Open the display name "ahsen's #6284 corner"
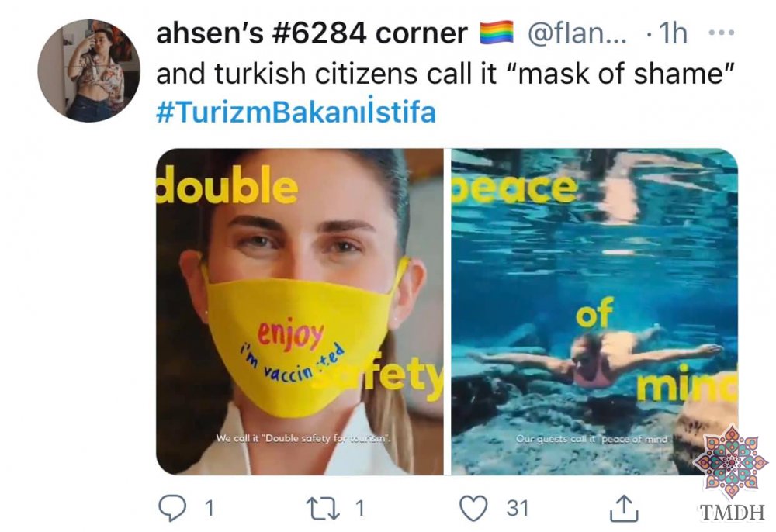This screenshot has width=776, height=532. pyautogui.click(x=311, y=33)
